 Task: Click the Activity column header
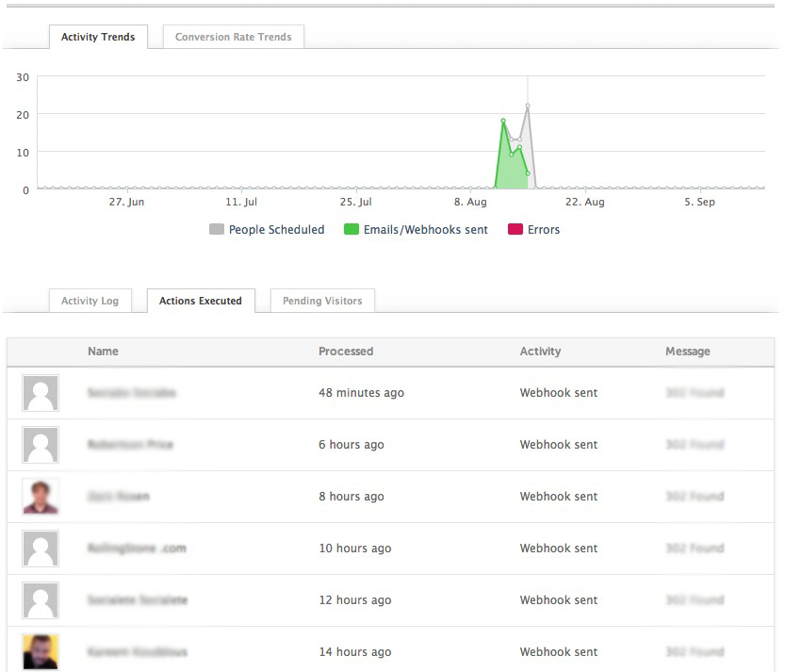540,352
